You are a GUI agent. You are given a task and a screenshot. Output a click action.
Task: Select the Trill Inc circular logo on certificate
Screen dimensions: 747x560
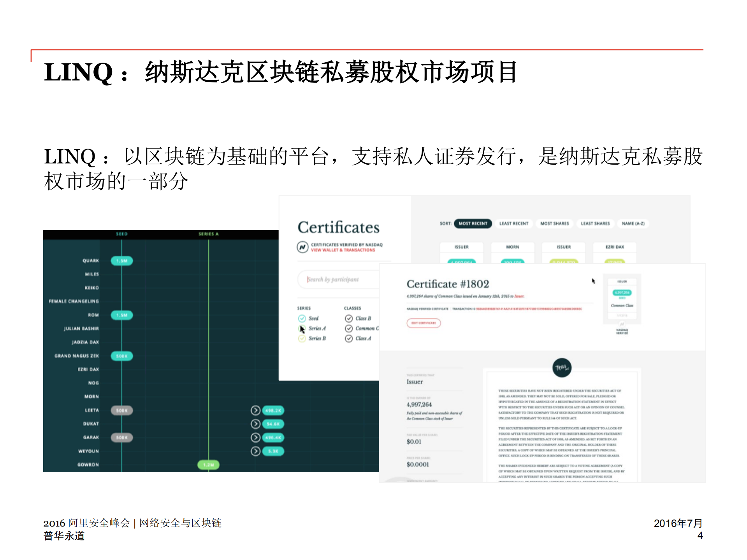[x=562, y=367]
